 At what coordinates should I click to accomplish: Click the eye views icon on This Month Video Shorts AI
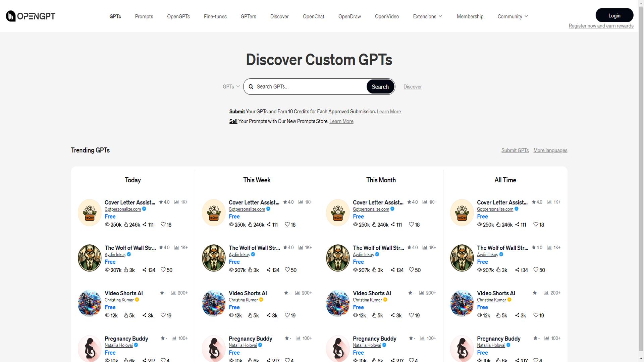point(356,315)
